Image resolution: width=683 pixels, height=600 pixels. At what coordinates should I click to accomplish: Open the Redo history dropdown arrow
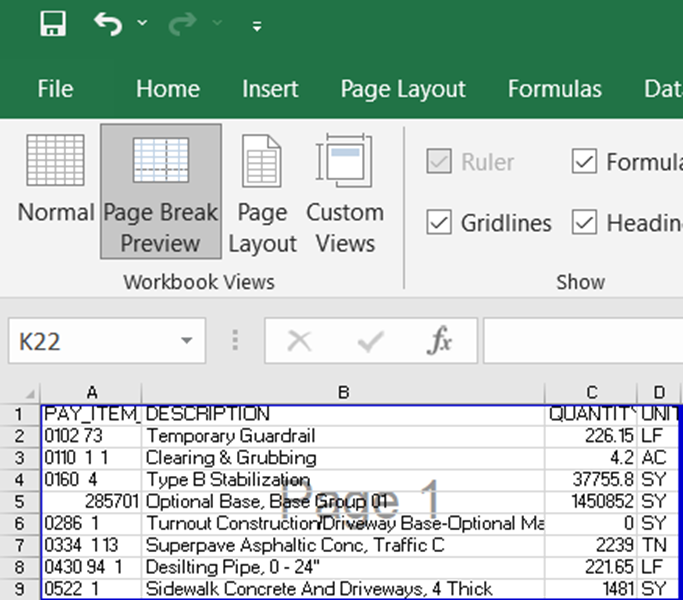(217, 22)
